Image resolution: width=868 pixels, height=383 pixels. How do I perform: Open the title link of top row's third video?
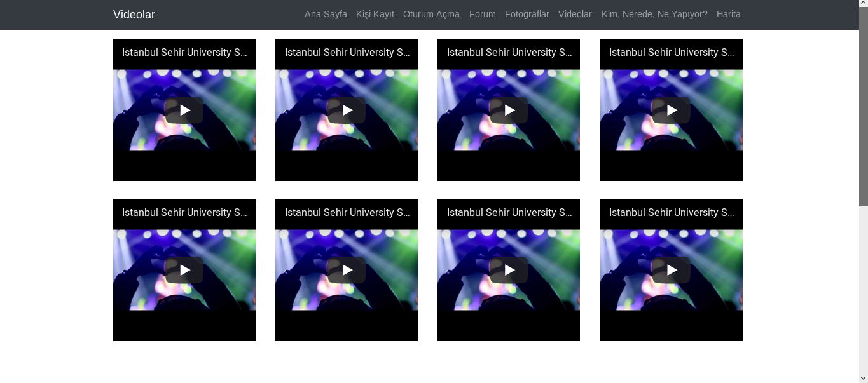[x=509, y=53]
